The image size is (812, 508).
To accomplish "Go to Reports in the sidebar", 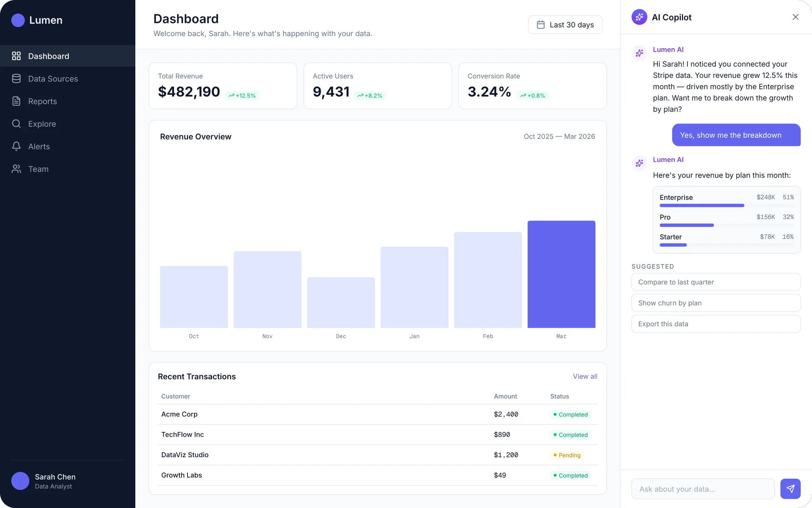I will pyautogui.click(x=68, y=101).
